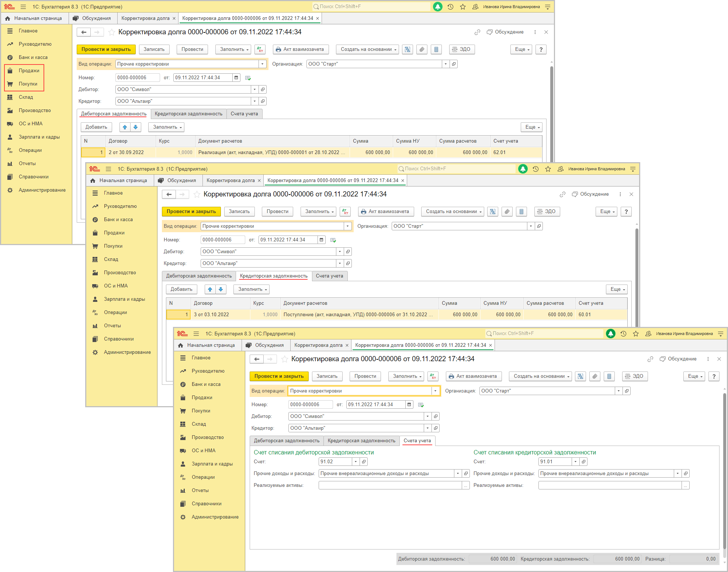Open Организация ООО "Старт" card in front window

click(627, 391)
